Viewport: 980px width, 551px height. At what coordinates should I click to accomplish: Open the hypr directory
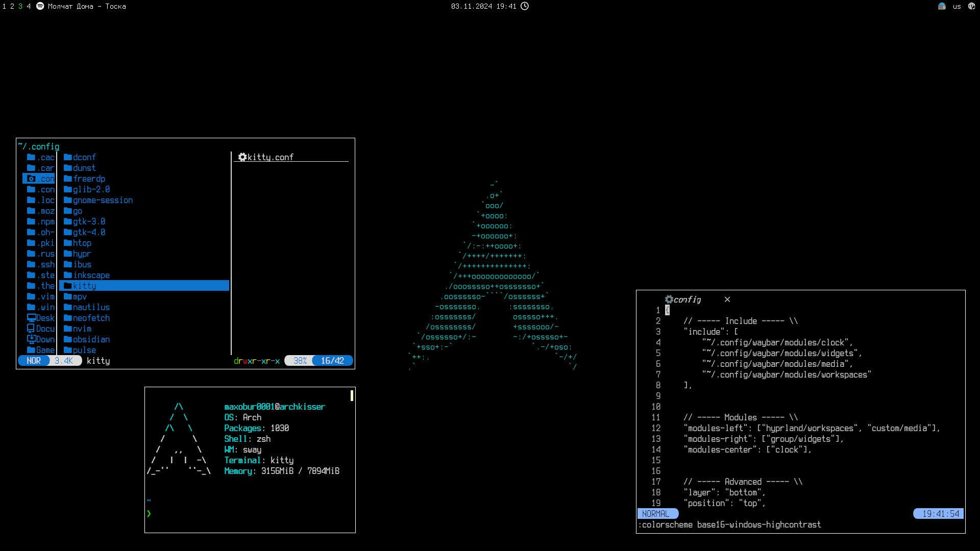[x=83, y=254]
